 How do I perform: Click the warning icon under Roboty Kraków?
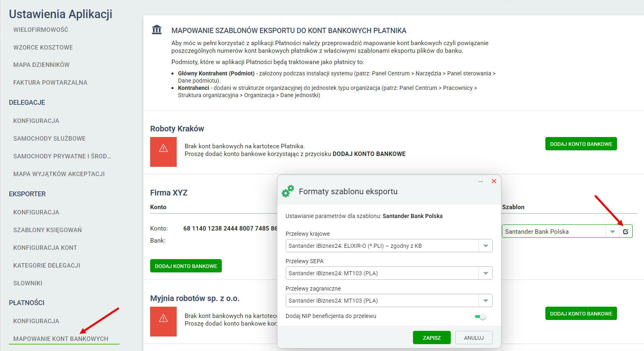coord(163,148)
